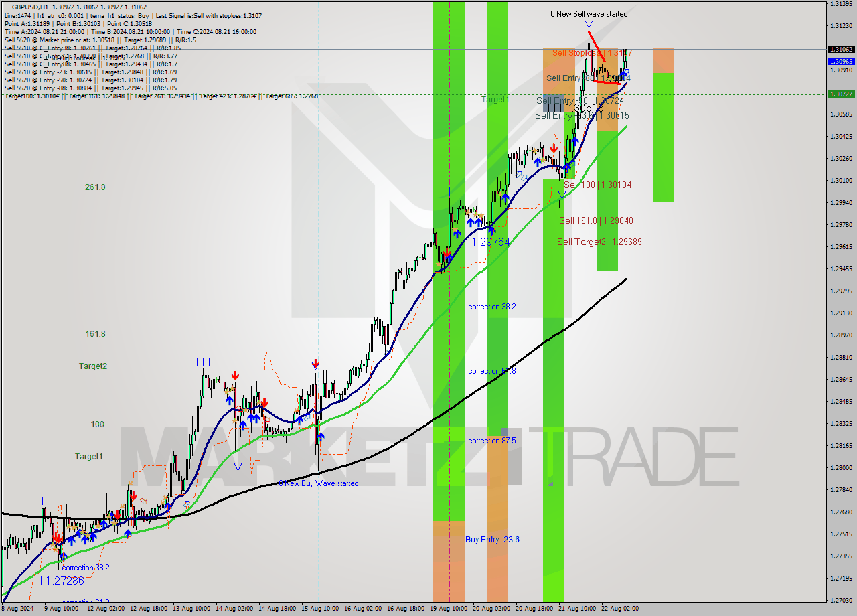857x616 pixels.
Task: Click price 1.28325 on price scale
Action: click(841, 423)
